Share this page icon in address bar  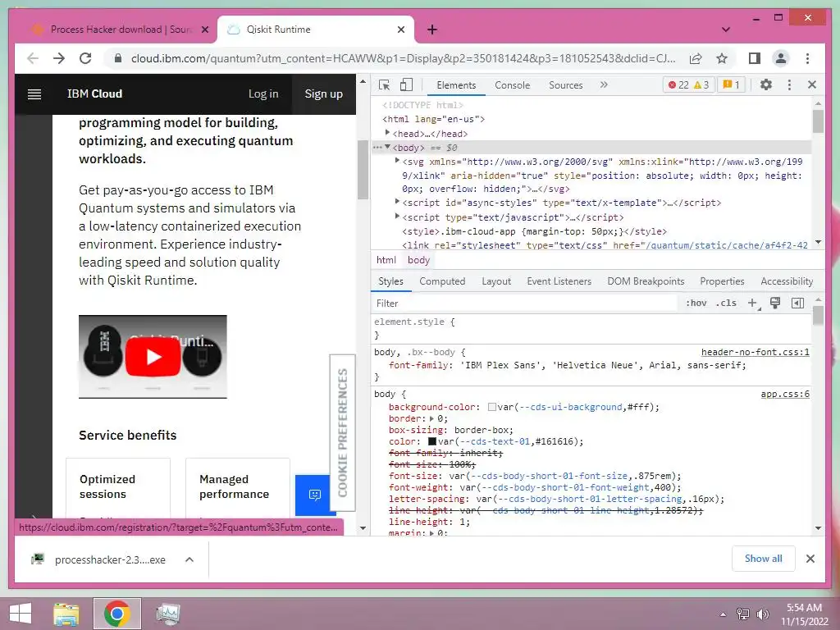coord(696,58)
